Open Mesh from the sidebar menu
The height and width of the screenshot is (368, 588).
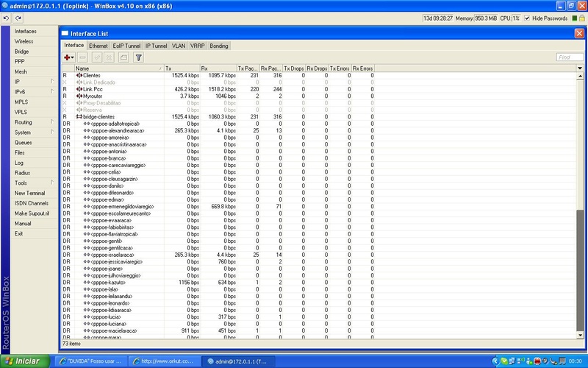tap(34, 71)
